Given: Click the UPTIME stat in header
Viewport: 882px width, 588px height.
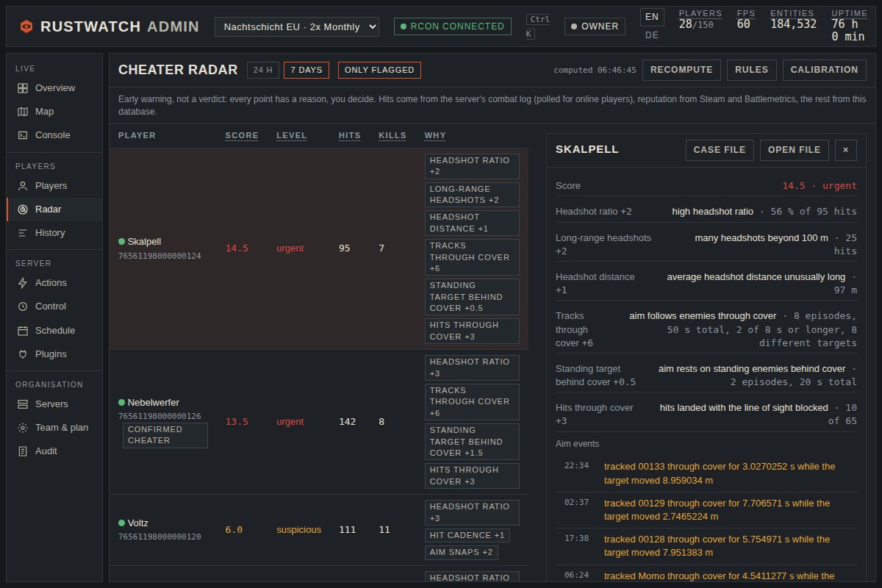Looking at the screenshot, I should [x=849, y=25].
